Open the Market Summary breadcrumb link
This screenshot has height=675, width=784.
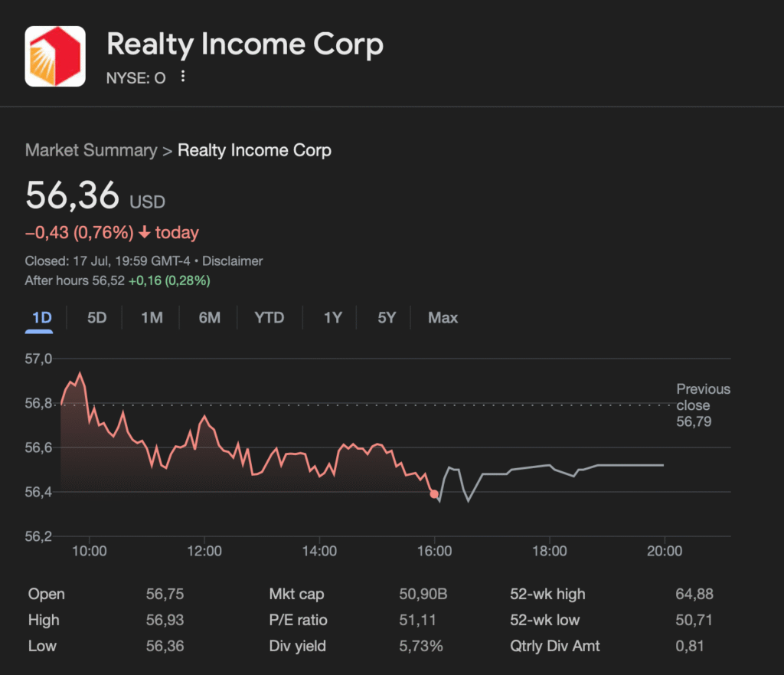pos(91,150)
